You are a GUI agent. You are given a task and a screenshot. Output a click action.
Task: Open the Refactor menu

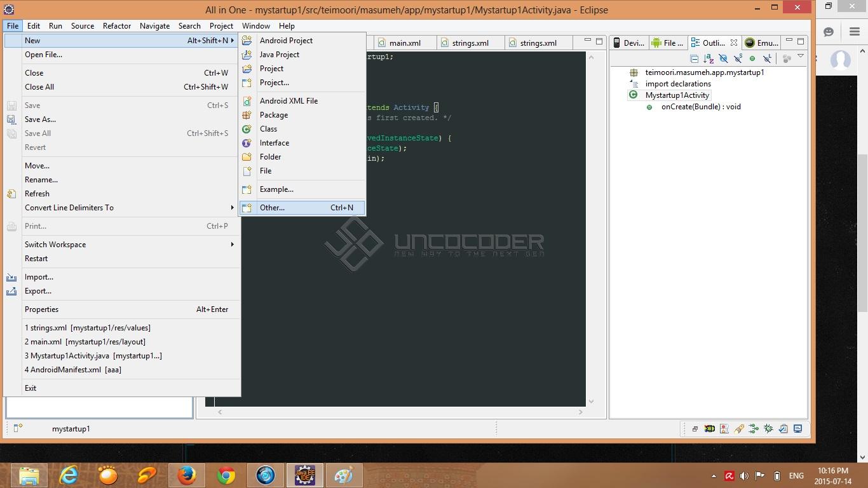pyautogui.click(x=117, y=26)
